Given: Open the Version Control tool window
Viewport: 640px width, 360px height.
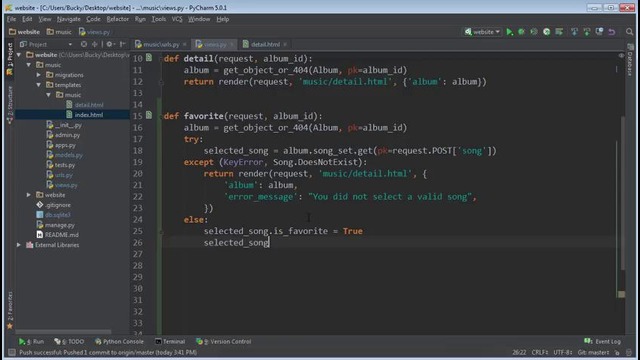Looking at the screenshot, I should point(223,342).
